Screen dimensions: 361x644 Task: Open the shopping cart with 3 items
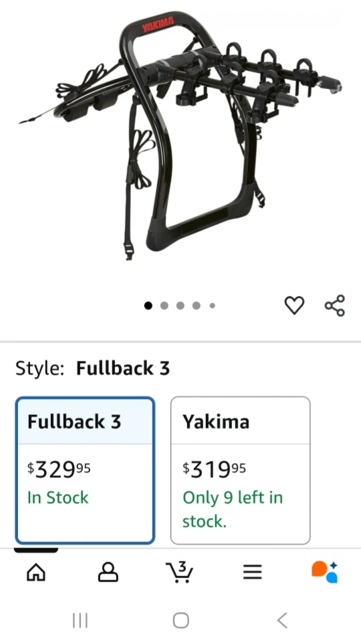180,572
